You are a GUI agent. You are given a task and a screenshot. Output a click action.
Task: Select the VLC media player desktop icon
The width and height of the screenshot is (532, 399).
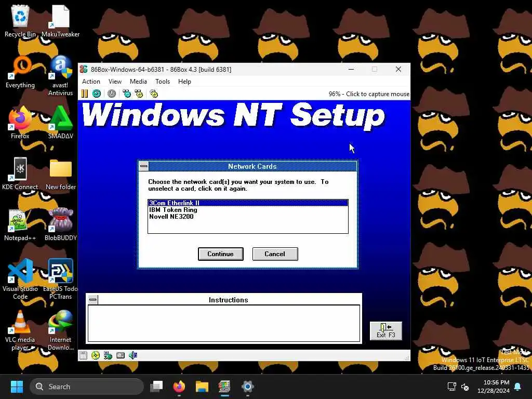point(20,330)
